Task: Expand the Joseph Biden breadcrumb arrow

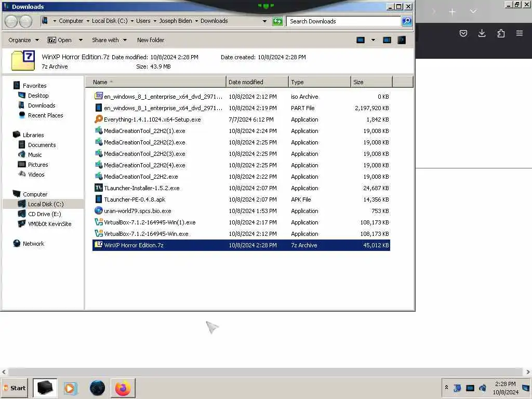Action: tap(196, 21)
